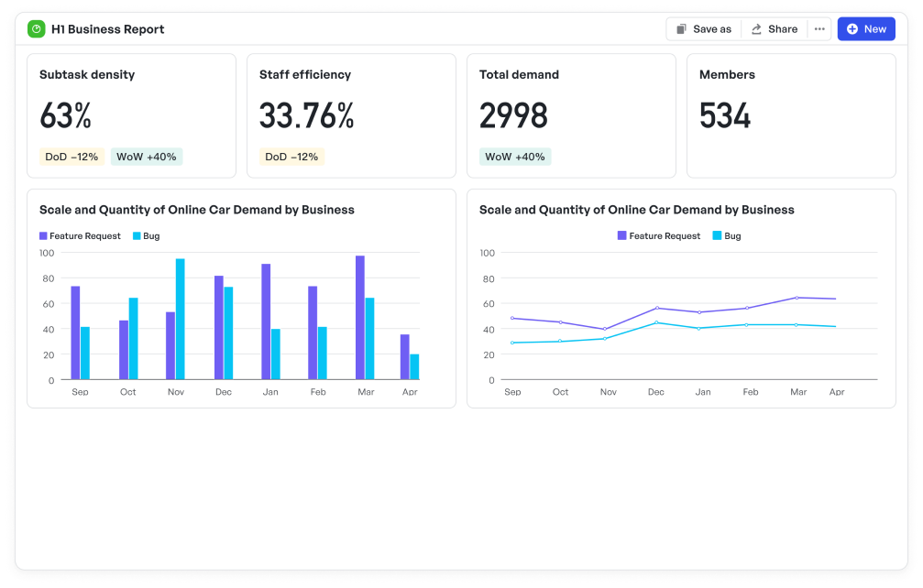This screenshot has width=923, height=588.
Task: Click the H1 Business Report title text
Action: coord(108,29)
